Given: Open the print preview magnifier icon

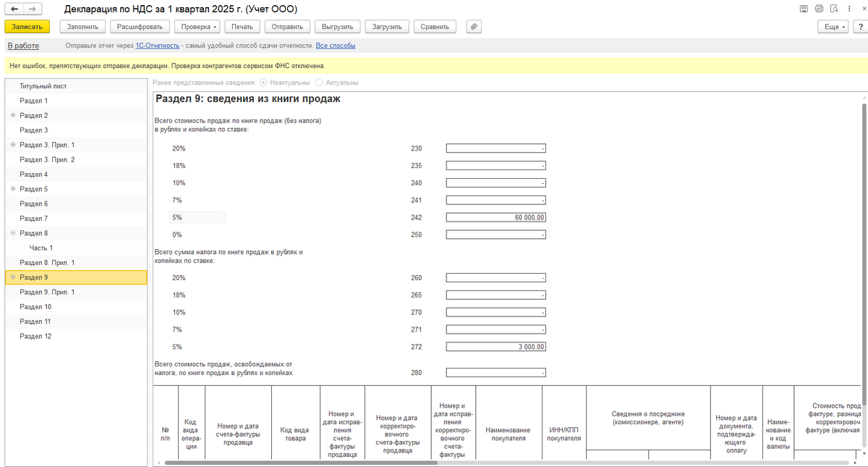Looking at the screenshot, I should (835, 9).
